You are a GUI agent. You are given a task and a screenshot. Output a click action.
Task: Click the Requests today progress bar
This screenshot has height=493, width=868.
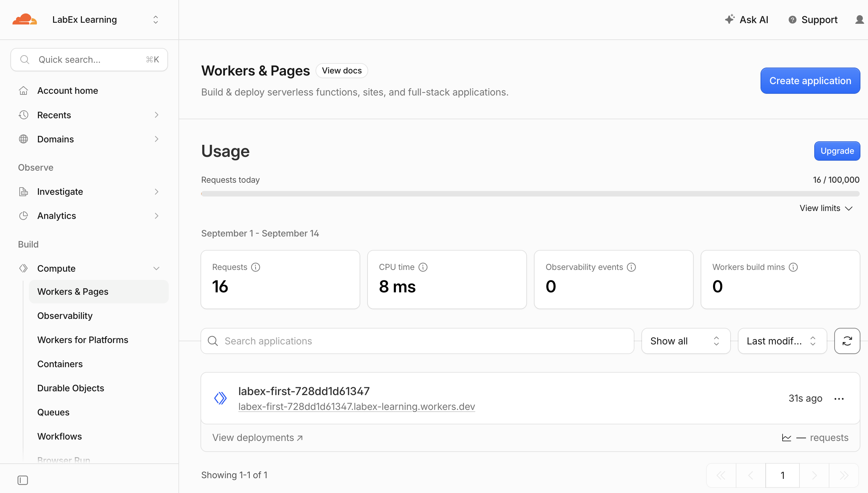tap(530, 194)
